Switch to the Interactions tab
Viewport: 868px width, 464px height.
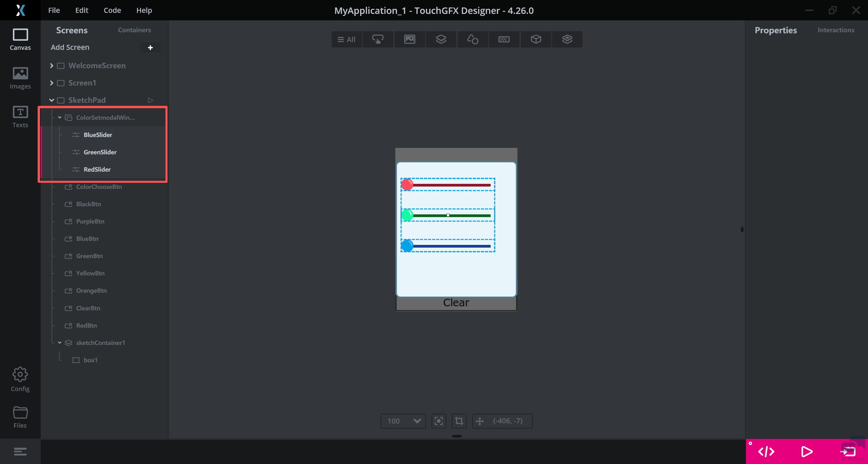point(836,30)
